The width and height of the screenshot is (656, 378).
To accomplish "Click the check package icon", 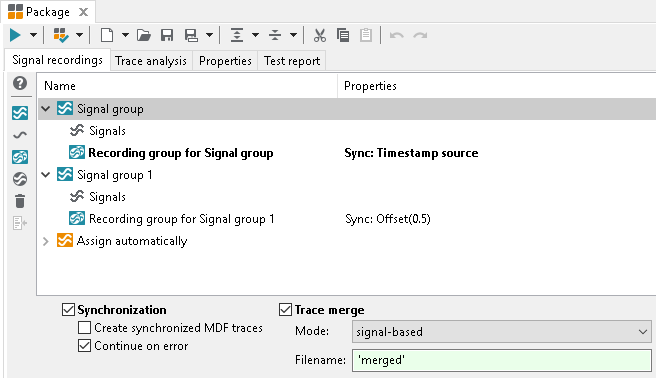I will pyautogui.click(x=61, y=35).
